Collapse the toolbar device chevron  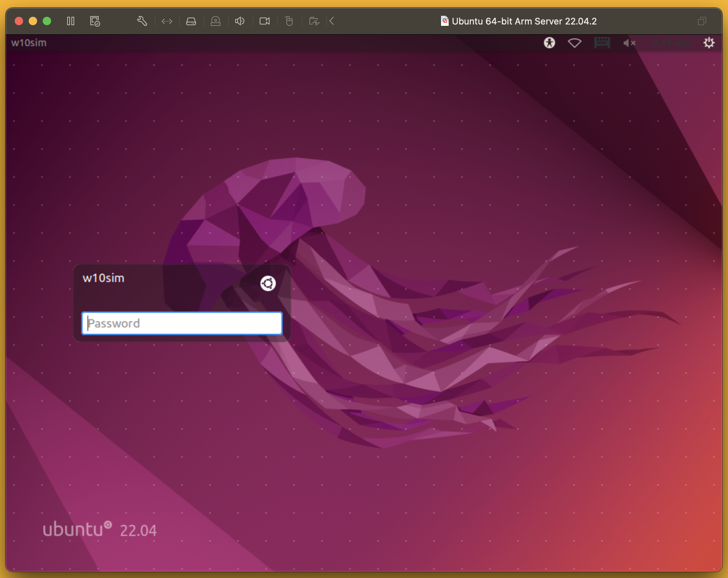(332, 21)
